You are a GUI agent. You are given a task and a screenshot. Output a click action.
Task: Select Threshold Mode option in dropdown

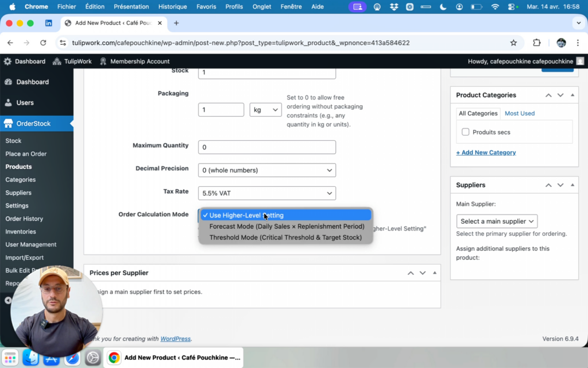click(285, 237)
